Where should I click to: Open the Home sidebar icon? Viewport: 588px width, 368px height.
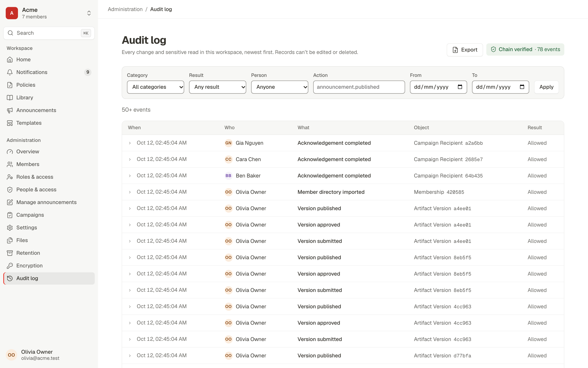(10, 60)
